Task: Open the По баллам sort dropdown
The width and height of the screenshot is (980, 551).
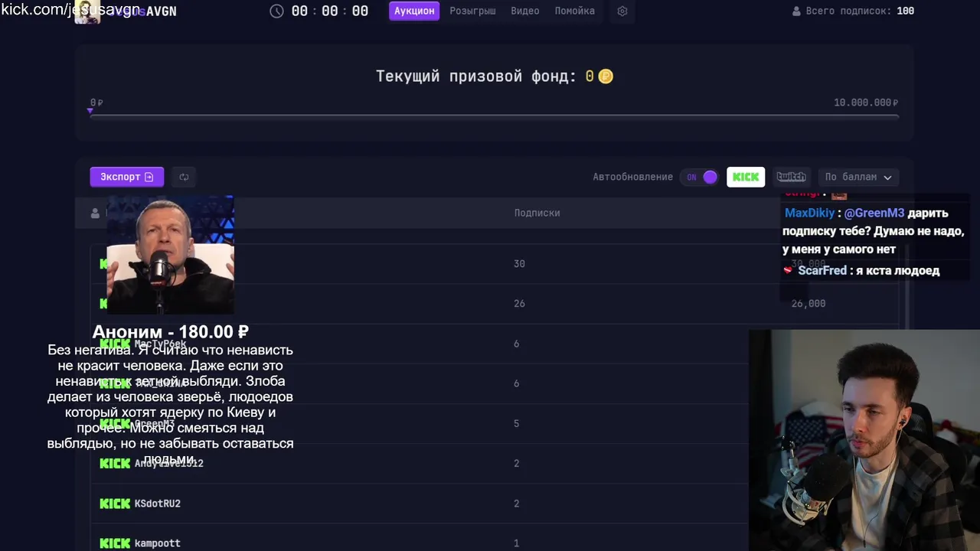Action: [x=858, y=177]
